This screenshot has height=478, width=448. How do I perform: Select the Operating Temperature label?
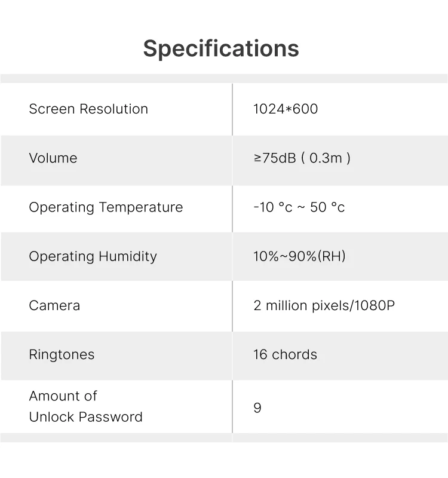[x=106, y=207]
